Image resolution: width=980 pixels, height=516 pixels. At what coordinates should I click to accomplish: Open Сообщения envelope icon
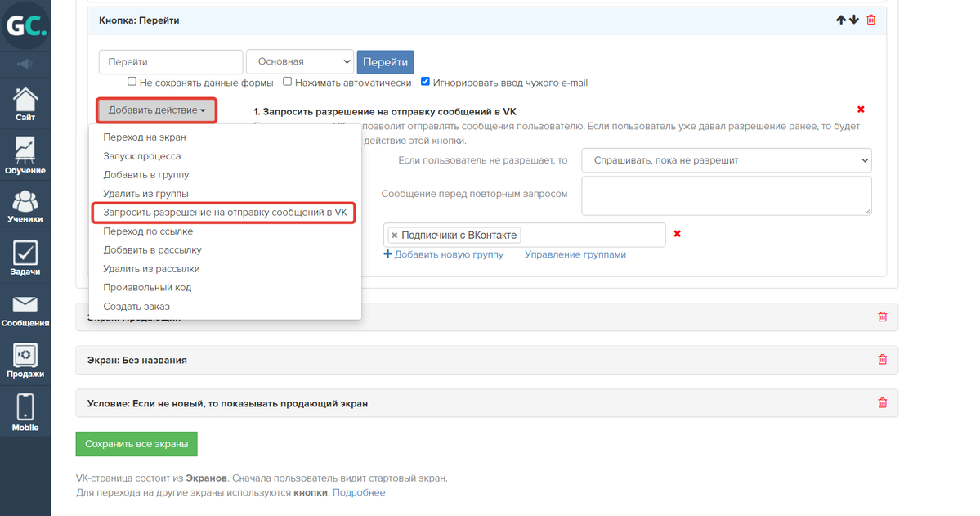point(25,309)
